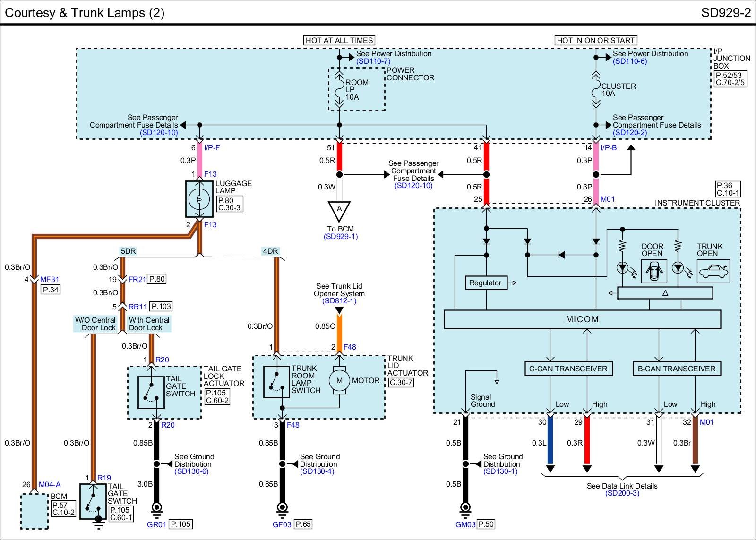Click the Trunk Open indicator car icon
The image size is (756, 540).
[713, 271]
